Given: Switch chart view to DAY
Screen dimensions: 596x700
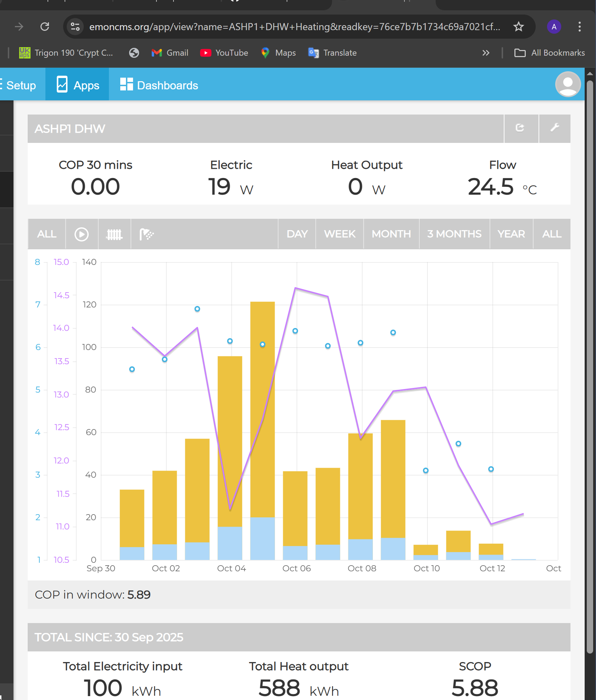Looking at the screenshot, I should pyautogui.click(x=297, y=234).
